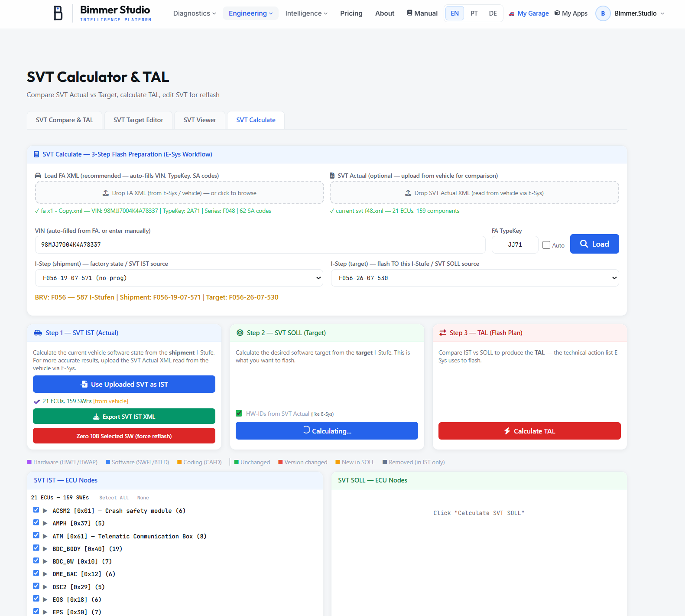685x616 pixels.
Task: Select the SVT Calculate tab
Action: pos(256,120)
